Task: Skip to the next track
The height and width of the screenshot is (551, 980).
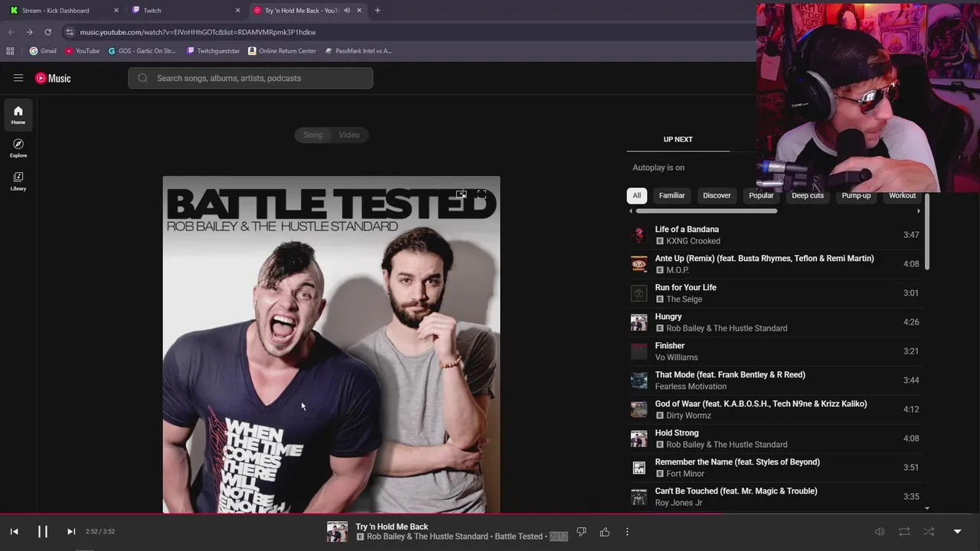Action: (x=71, y=532)
